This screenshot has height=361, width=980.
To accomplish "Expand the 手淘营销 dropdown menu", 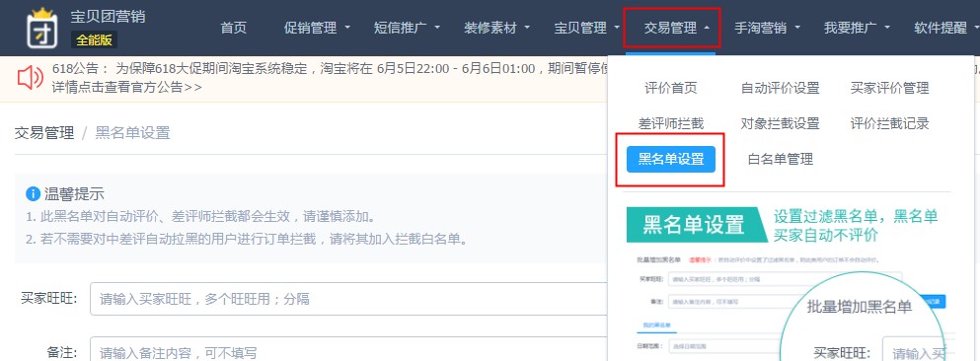I will [767, 28].
